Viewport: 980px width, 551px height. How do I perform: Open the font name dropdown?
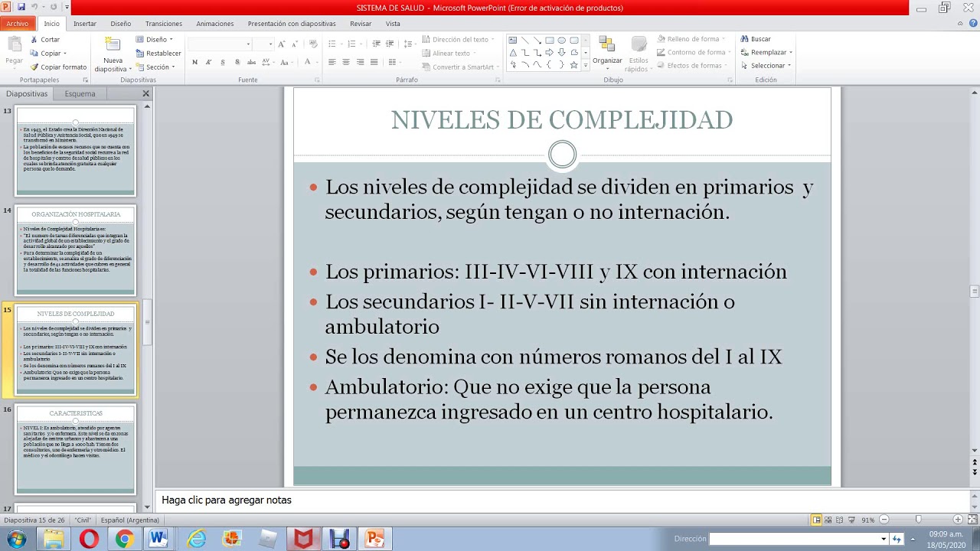click(248, 44)
